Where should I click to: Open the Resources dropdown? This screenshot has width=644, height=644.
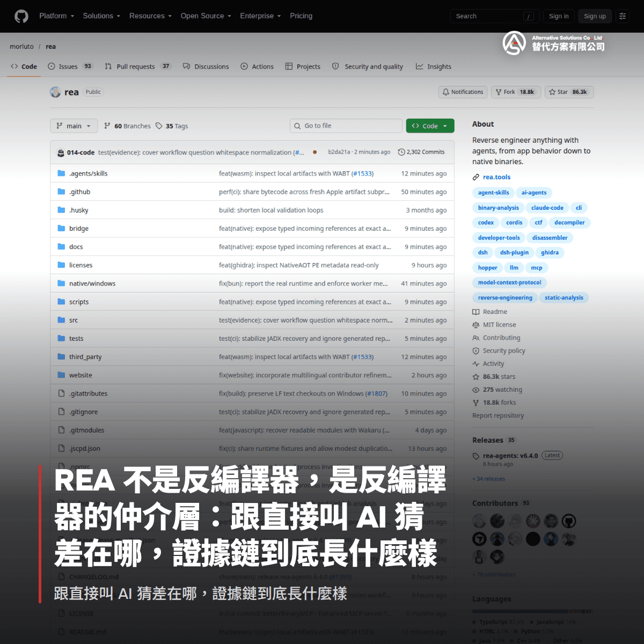point(150,16)
